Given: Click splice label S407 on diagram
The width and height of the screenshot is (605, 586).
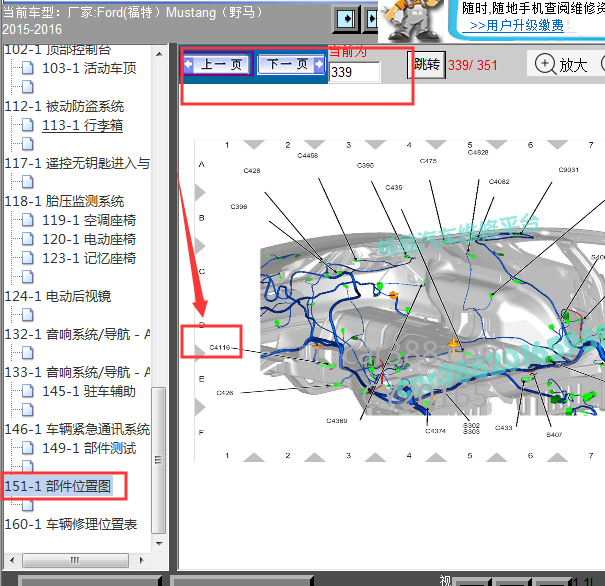Looking at the screenshot, I should [x=554, y=435].
